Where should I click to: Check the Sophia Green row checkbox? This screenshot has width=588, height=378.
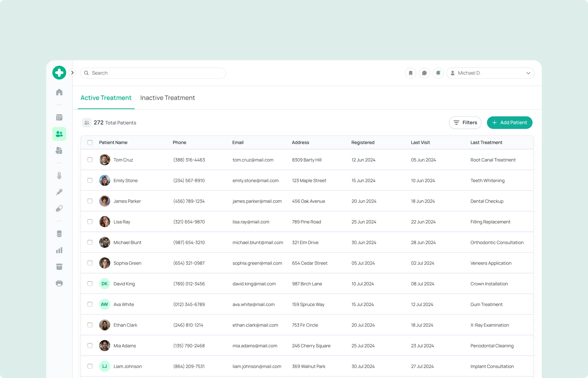coord(90,263)
